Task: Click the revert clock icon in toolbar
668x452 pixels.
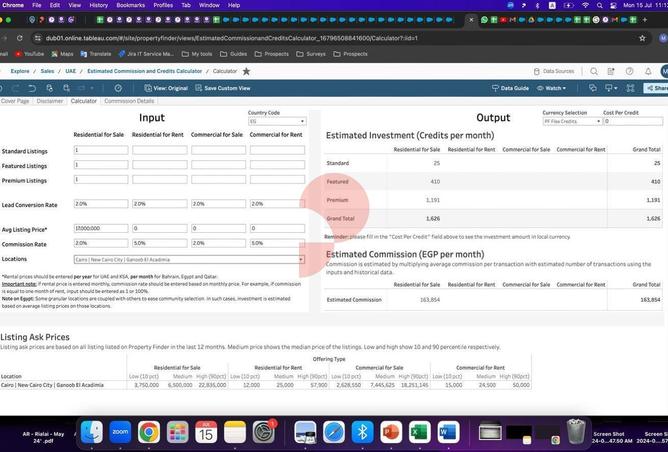Action: [118, 88]
